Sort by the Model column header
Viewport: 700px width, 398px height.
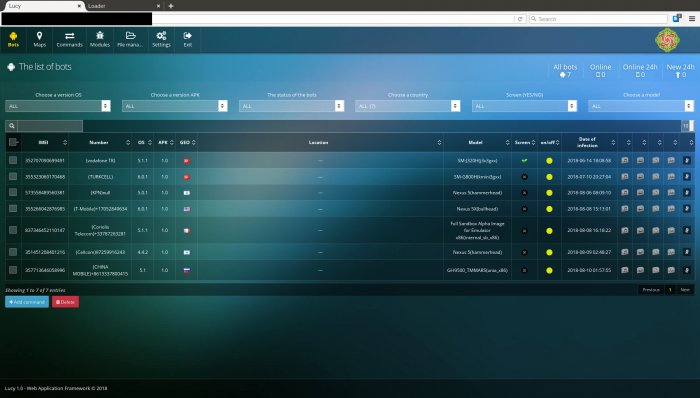(477, 142)
